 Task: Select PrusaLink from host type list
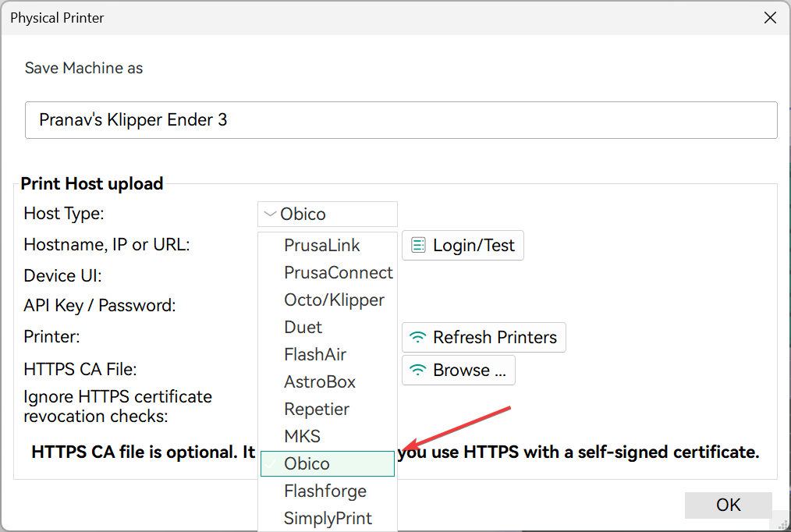tap(328, 246)
